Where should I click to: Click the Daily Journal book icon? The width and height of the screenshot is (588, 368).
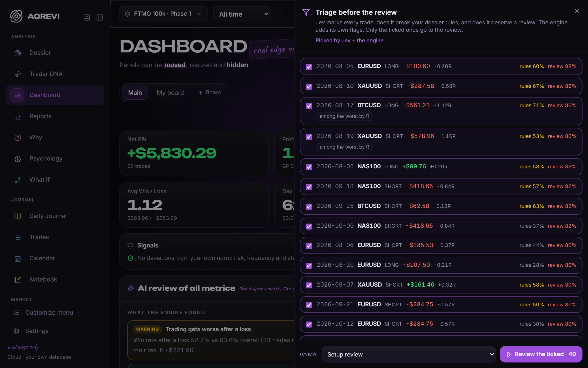[17, 216]
